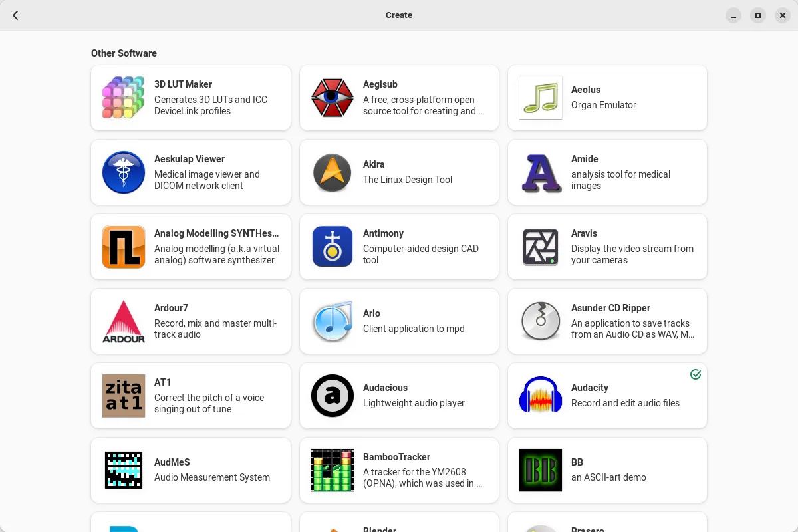Click the Aeskulap Viewer caduceus icon
Image resolution: width=798 pixels, height=532 pixels.
coord(124,172)
